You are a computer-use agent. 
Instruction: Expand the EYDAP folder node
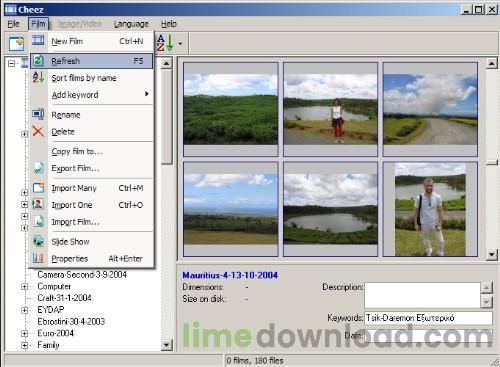click(24, 310)
